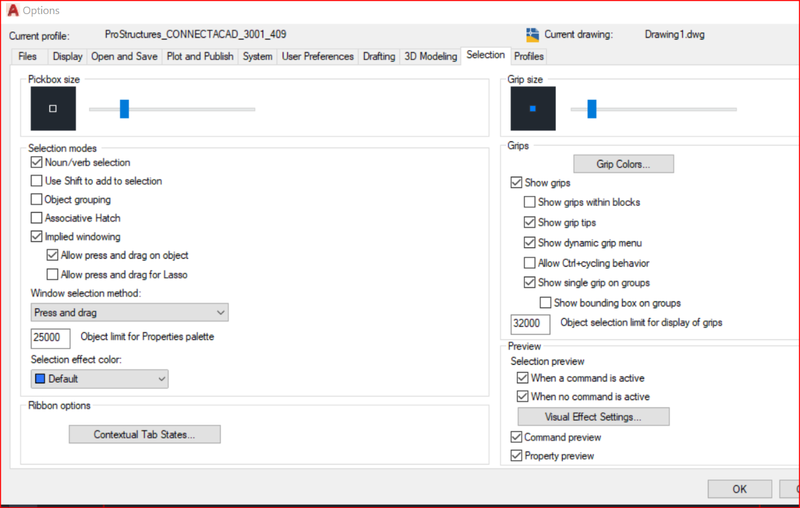Select the Selection tab

[x=485, y=55]
